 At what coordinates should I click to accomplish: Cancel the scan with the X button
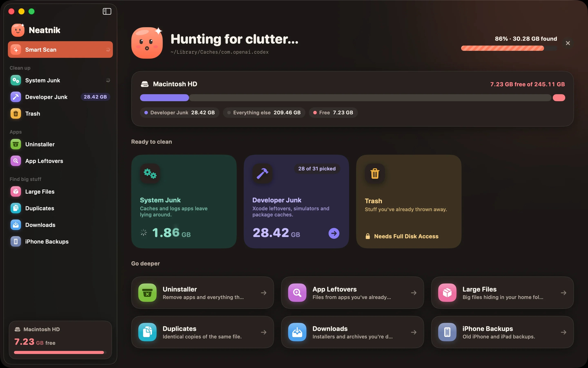pos(568,43)
